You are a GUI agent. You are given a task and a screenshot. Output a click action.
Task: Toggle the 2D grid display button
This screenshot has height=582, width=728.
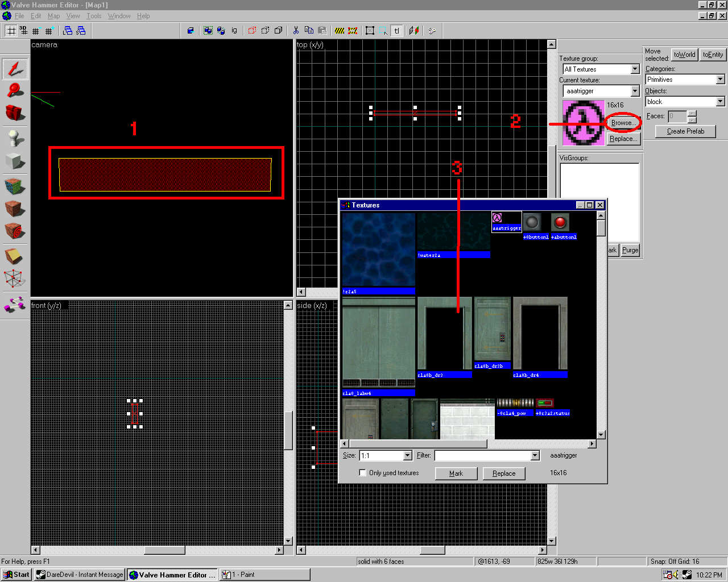click(11, 31)
